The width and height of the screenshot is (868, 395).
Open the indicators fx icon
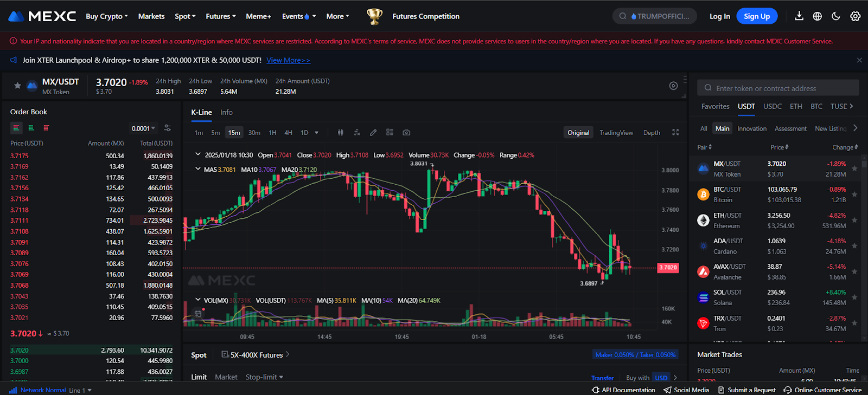357,132
